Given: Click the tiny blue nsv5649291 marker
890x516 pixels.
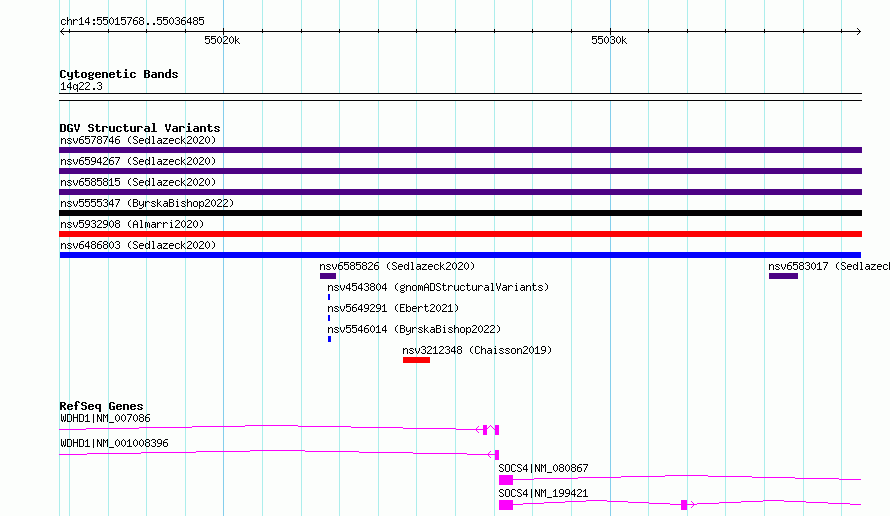Looking at the screenshot, I should coord(329,318).
